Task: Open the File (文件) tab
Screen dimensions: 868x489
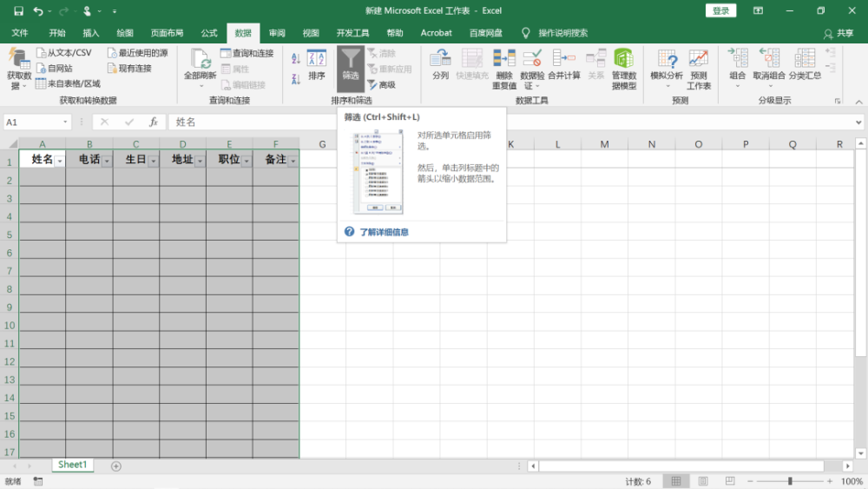Action: click(20, 33)
